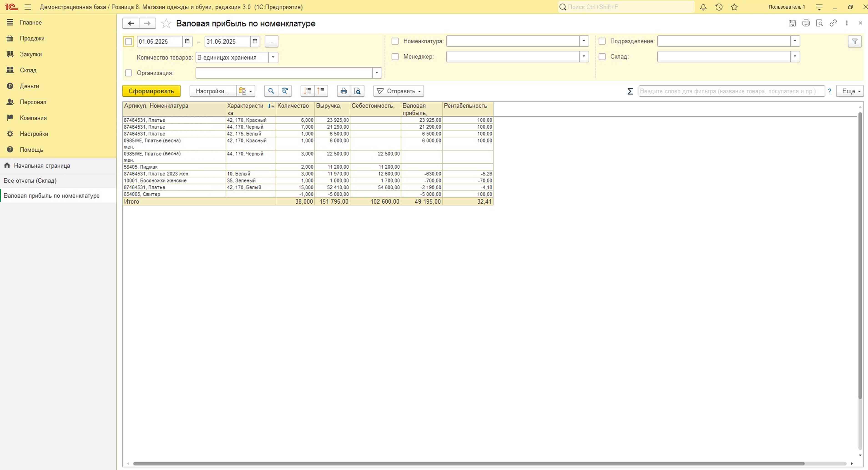Open Продажи section
This screenshot has width=868, height=470.
pyautogui.click(x=58, y=38)
